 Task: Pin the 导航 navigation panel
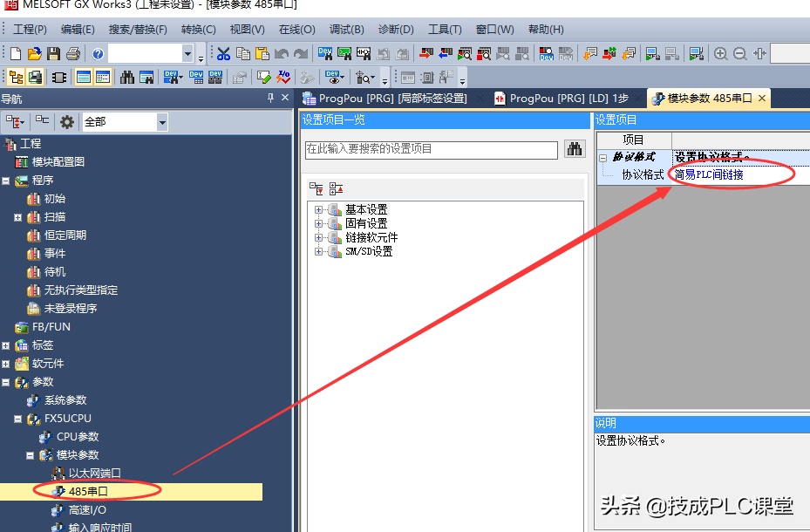(x=270, y=99)
